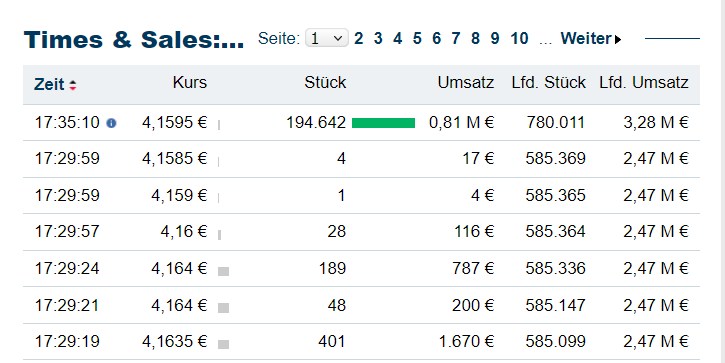Go to page 9
The height and width of the screenshot is (363, 725).
[495, 38]
